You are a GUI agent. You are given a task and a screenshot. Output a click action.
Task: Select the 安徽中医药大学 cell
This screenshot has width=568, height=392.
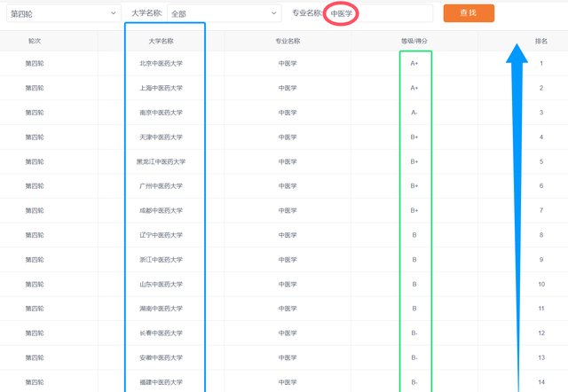pos(162,357)
